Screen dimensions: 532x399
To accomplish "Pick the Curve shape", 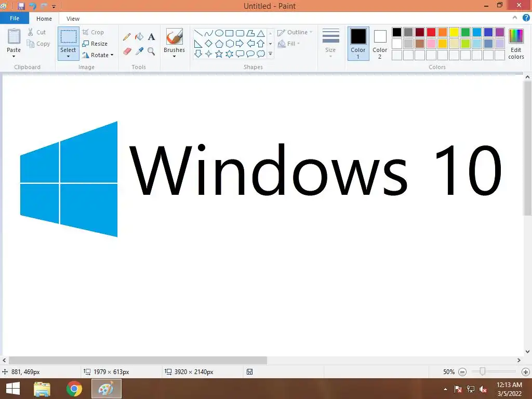I will (209, 33).
